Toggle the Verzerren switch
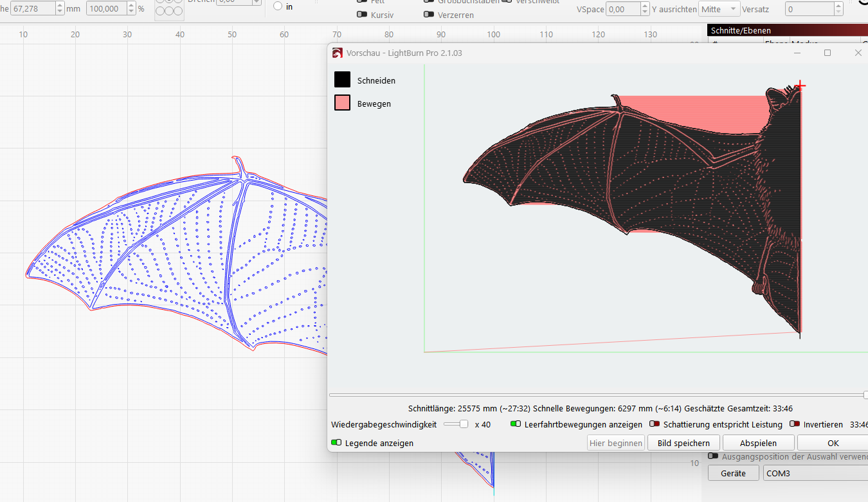The height and width of the screenshot is (502, 868). (x=429, y=14)
